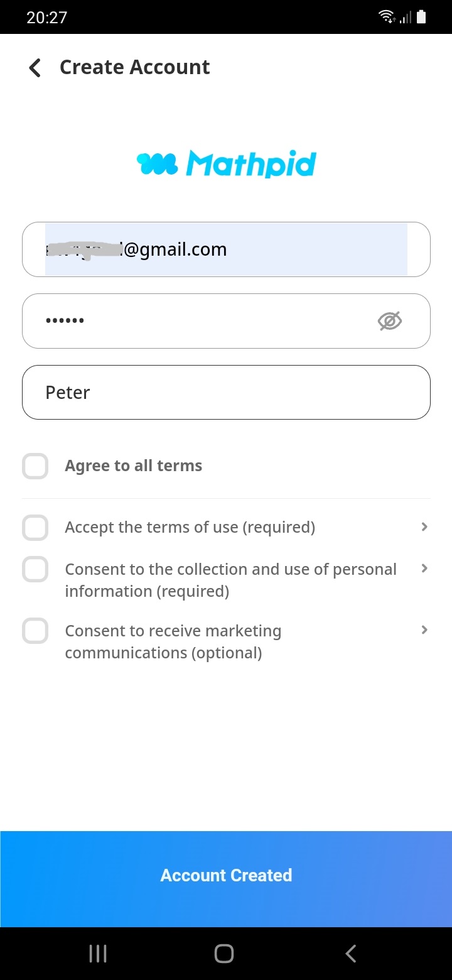452x980 pixels.
Task: Tap the back arrow beside Create Account
Action: tap(35, 68)
